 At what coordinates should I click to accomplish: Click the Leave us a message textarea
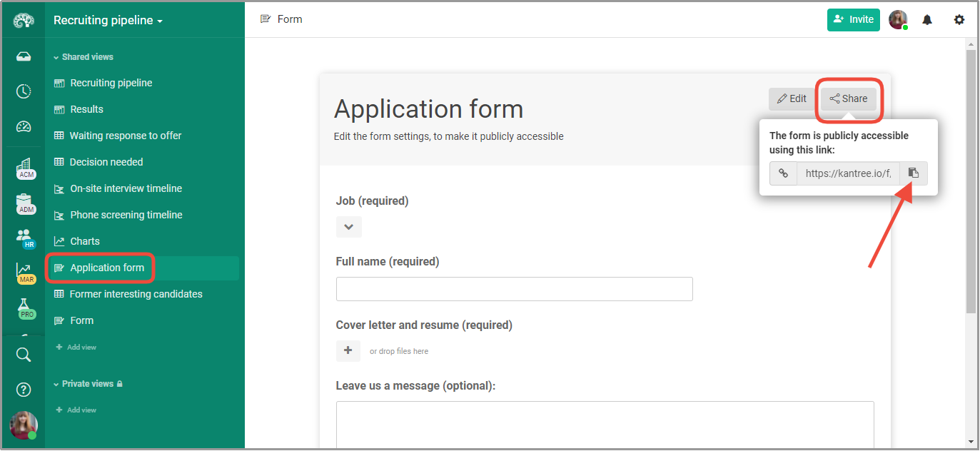605,425
